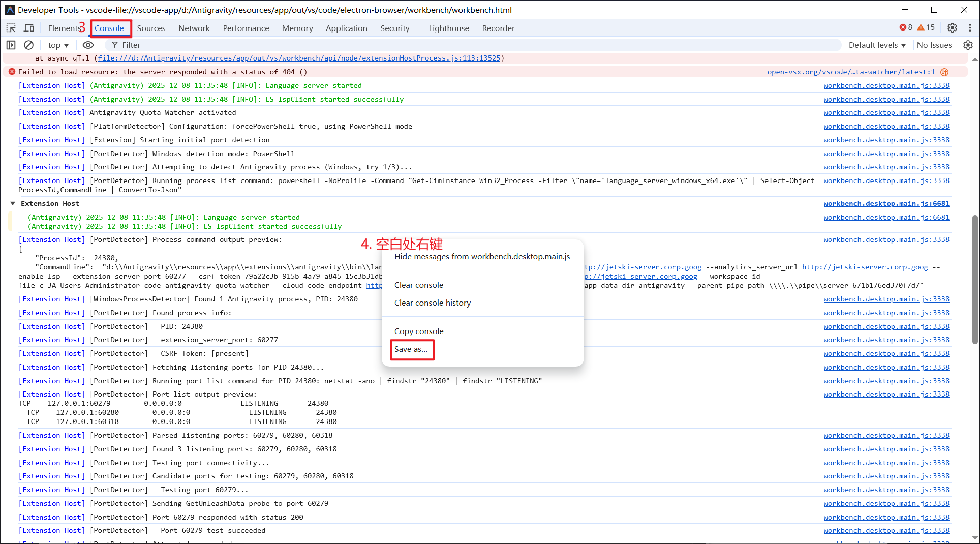Open the Sources tab
Image resolution: width=980 pixels, height=544 pixels.
pyautogui.click(x=151, y=28)
